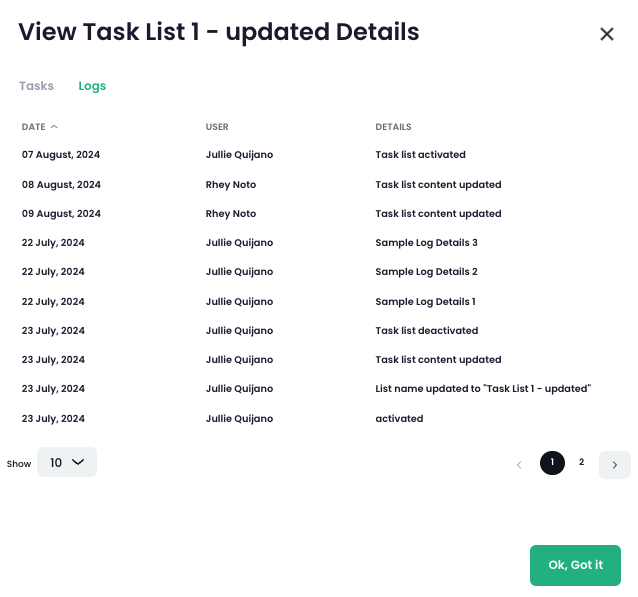Click the USER column header
This screenshot has height=597, width=638.
pyautogui.click(x=217, y=127)
